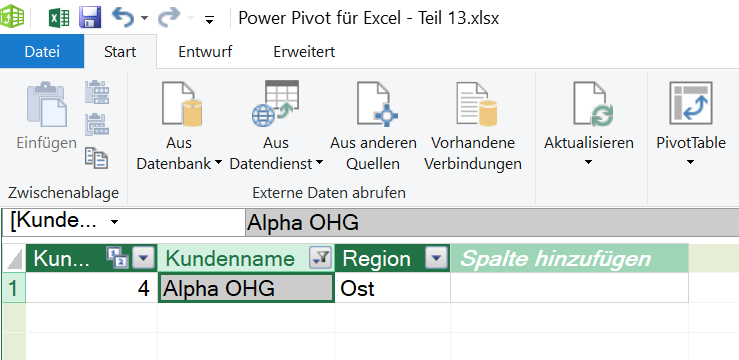Click the Excel switch-to-workbook icon
Viewport: 739px width, 360px height.
click(x=59, y=18)
